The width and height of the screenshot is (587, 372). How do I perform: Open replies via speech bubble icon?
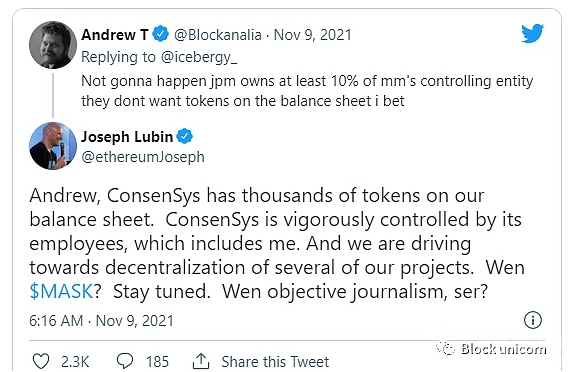(x=125, y=361)
